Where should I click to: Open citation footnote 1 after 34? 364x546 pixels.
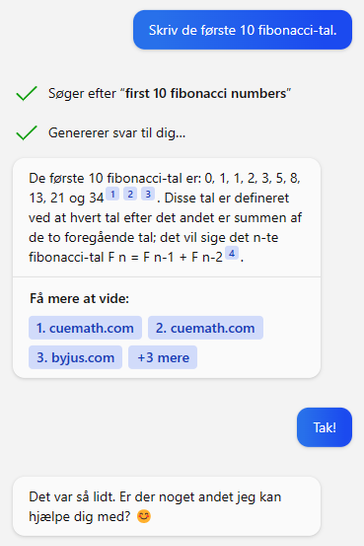113,194
